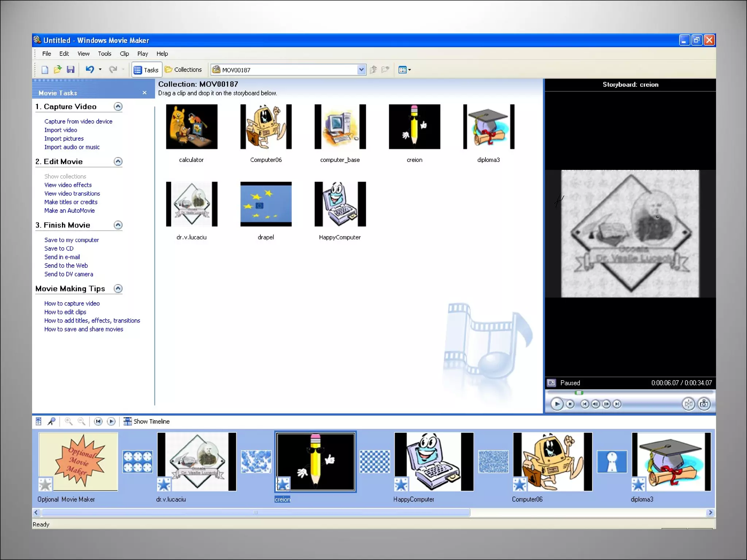The image size is (747, 560).
Task: Click the Undo arrow icon
Action: pos(90,69)
